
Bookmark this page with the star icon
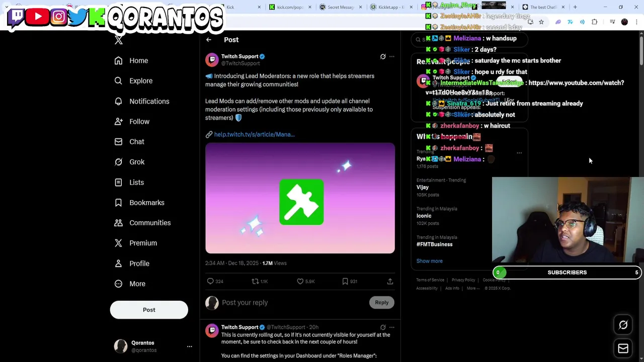(541, 22)
